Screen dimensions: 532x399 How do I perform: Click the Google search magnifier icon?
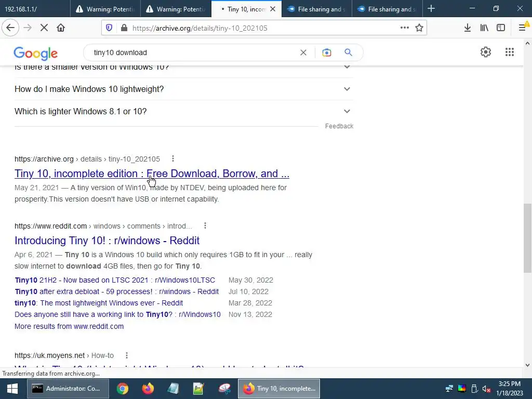(x=349, y=52)
